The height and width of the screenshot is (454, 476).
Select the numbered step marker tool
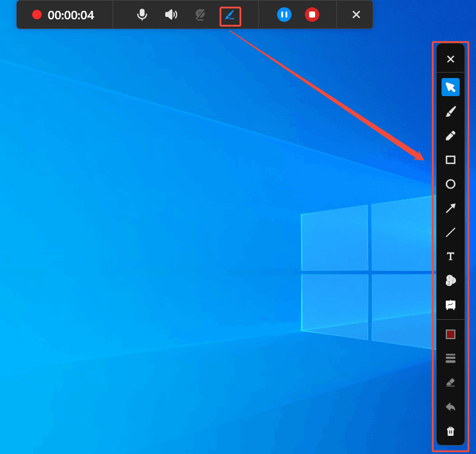point(451,281)
